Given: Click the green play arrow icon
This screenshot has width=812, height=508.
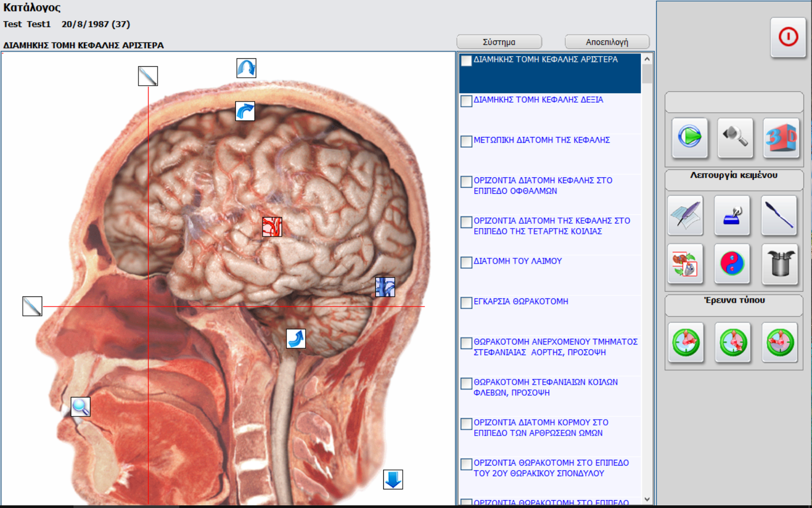Looking at the screenshot, I should (689, 138).
